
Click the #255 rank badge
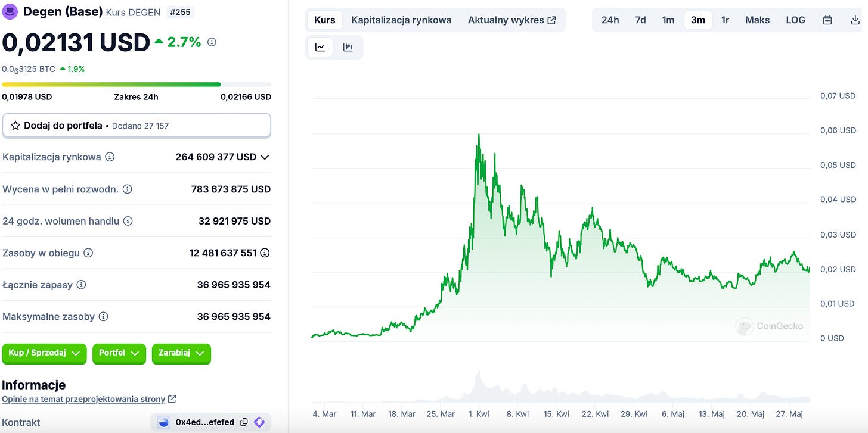[180, 12]
